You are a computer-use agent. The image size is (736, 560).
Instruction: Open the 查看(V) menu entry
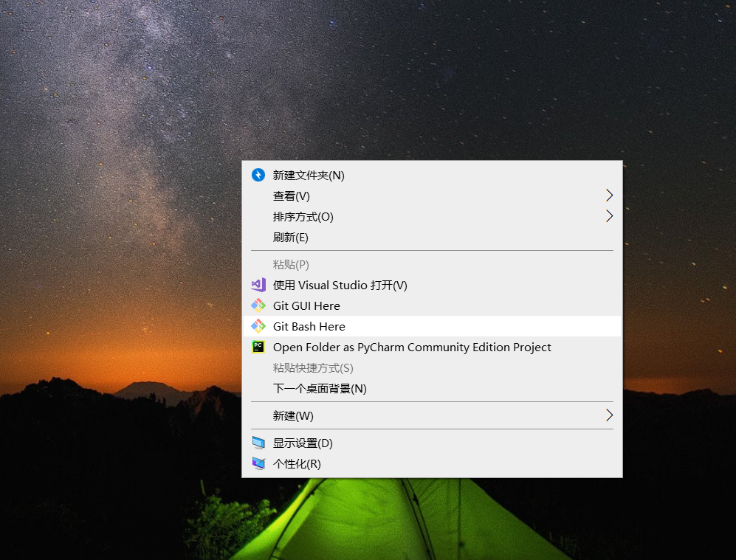(x=432, y=196)
